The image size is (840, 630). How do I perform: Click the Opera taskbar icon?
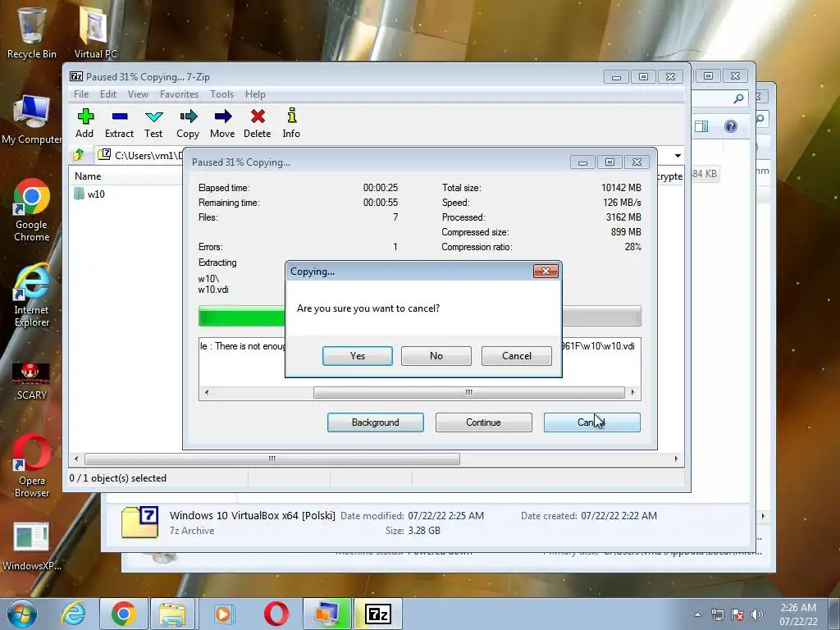276,614
